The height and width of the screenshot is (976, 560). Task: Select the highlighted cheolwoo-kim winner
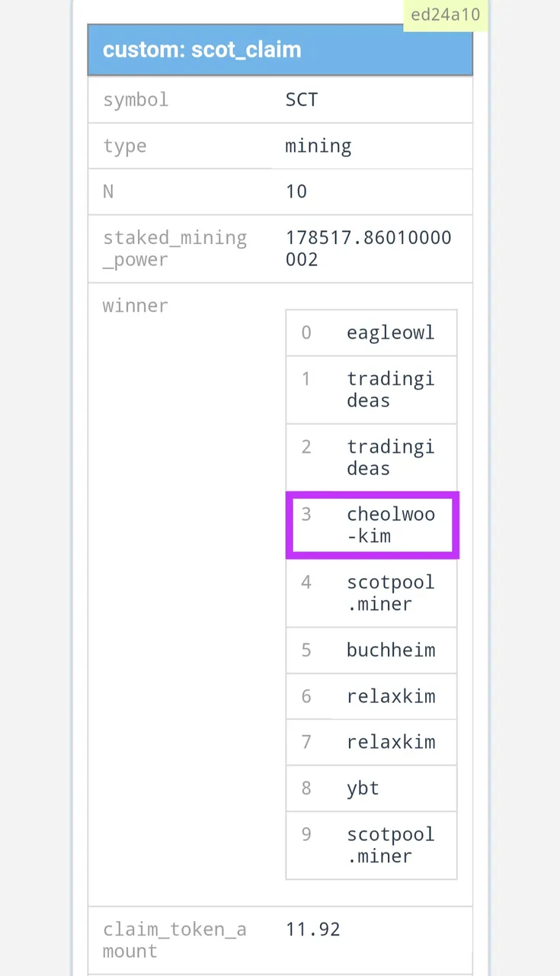pos(391,525)
